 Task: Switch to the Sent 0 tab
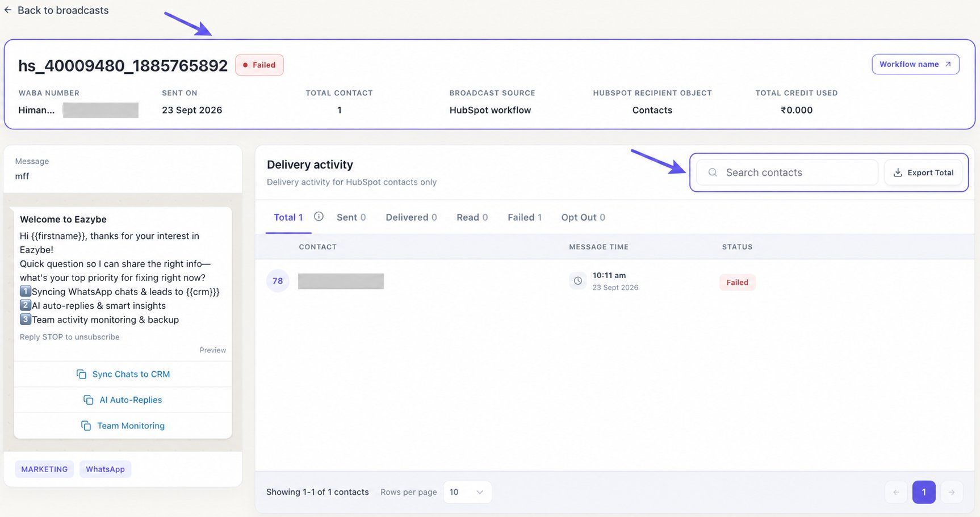[x=351, y=217]
